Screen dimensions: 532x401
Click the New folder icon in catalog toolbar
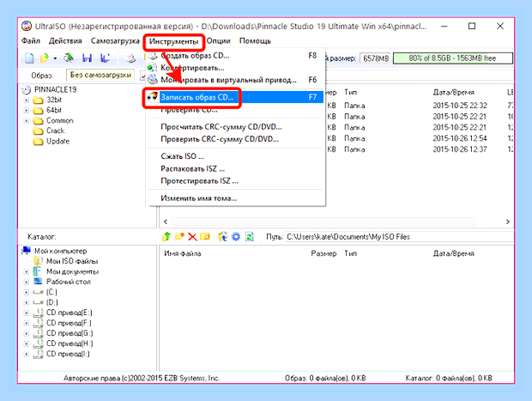179,236
